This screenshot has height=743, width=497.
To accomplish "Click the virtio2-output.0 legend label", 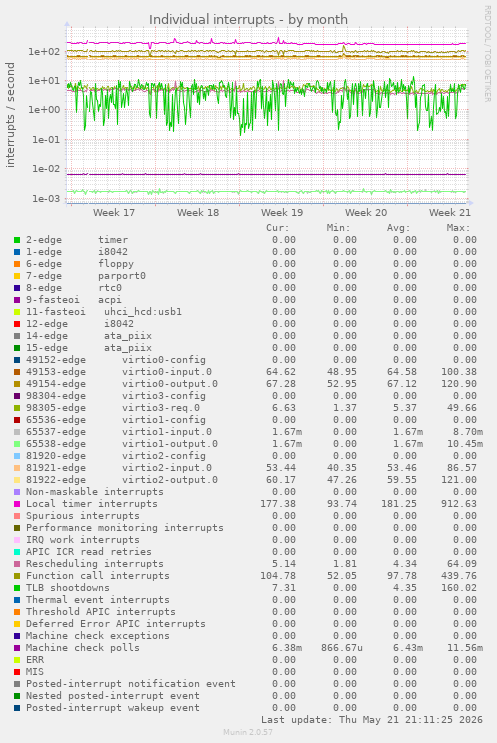I will point(170,480).
